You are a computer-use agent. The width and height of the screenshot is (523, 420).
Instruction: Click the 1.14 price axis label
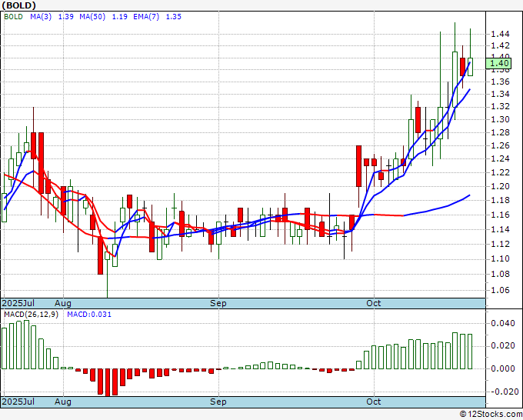500,229
